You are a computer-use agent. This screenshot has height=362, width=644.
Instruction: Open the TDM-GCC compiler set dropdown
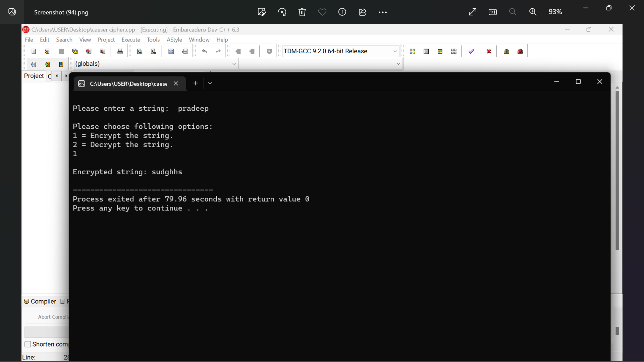pyautogui.click(x=395, y=51)
